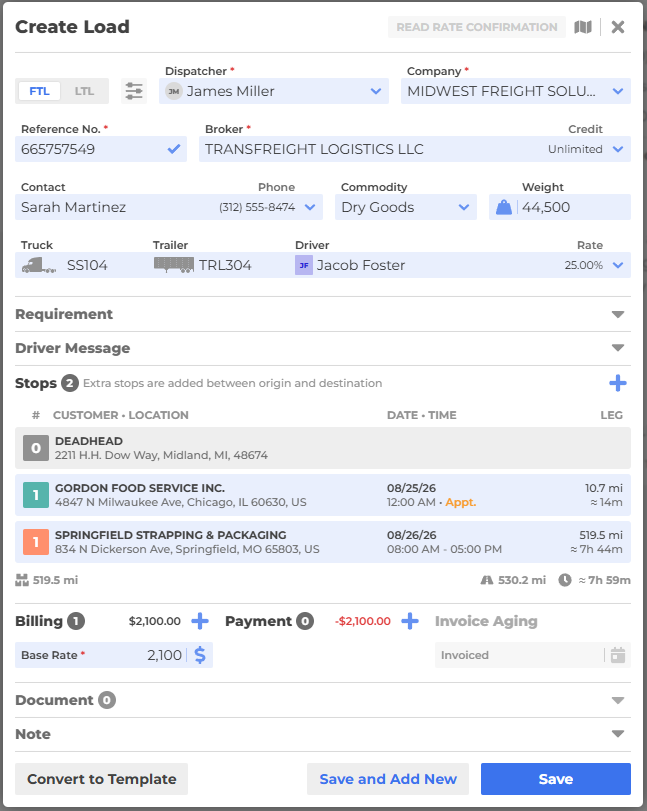Click the weight bag icon
The image size is (647, 811).
click(504, 207)
